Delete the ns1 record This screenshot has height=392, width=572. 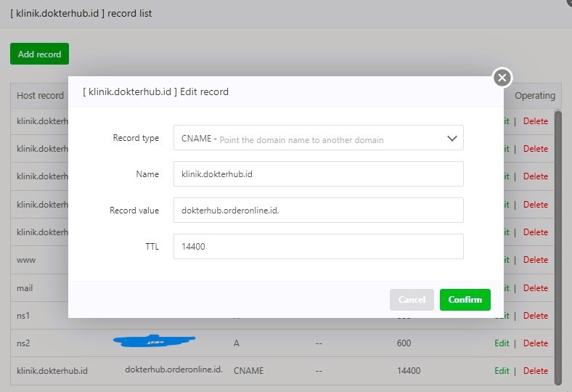(536, 316)
